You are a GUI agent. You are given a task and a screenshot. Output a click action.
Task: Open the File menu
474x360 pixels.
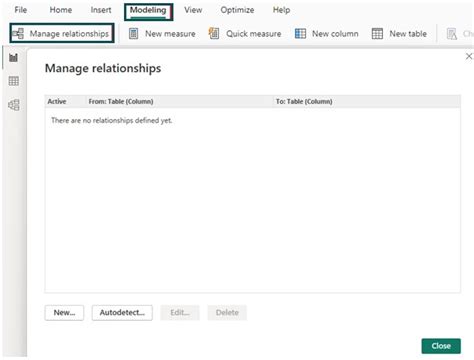coord(21,10)
